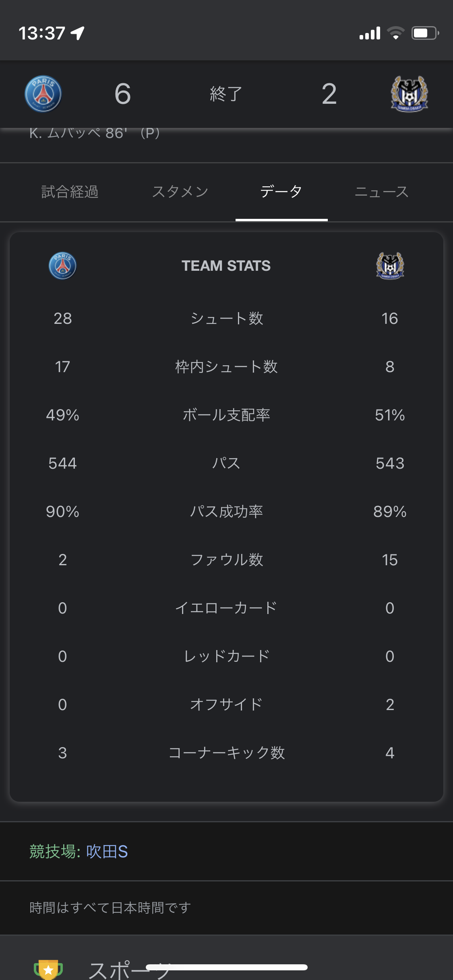Tap the ボール支配率 possession row label
Screen dimensions: 453x980
coord(226,415)
